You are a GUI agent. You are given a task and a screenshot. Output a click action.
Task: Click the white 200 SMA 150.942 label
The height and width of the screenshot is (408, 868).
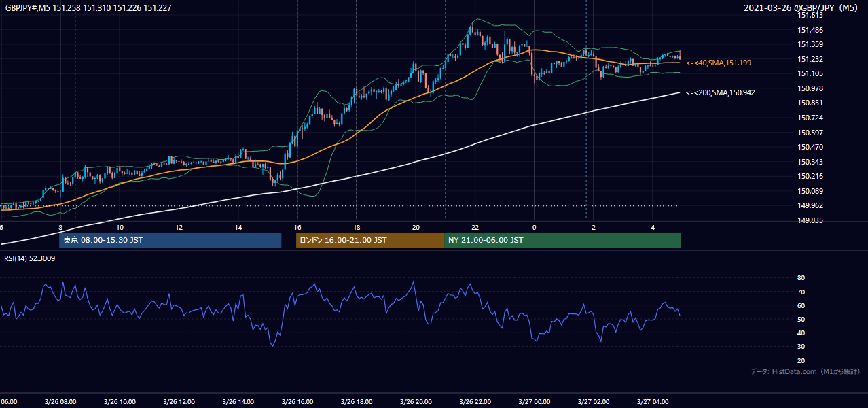(721, 92)
